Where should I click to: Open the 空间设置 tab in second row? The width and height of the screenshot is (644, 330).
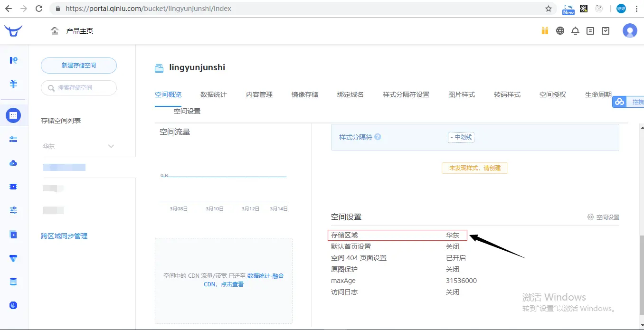(x=187, y=111)
